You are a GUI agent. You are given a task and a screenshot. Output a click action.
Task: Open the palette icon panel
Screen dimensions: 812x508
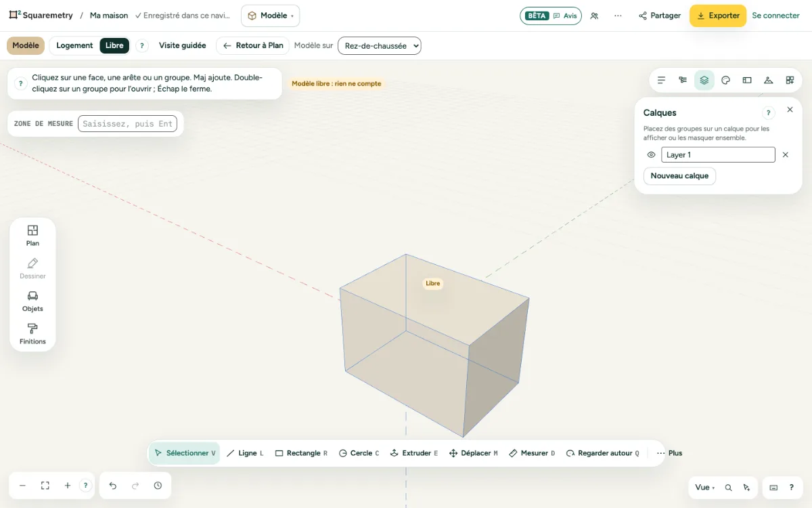[725, 80]
